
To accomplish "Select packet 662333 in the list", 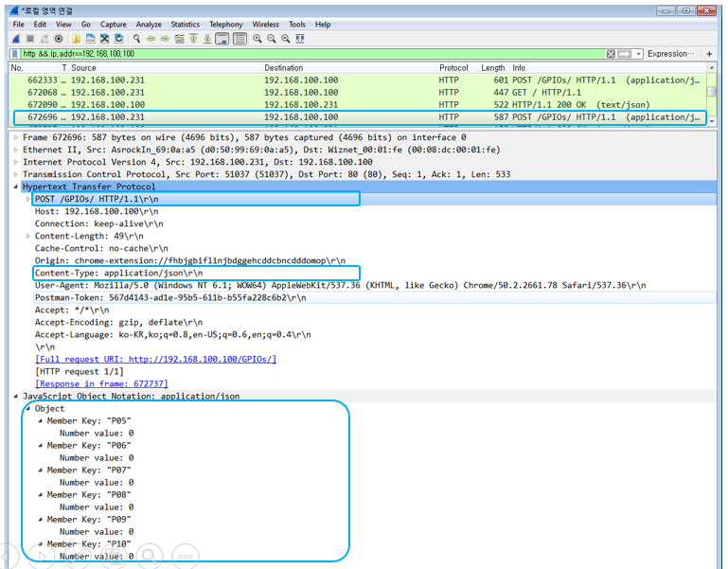I will coord(358,80).
